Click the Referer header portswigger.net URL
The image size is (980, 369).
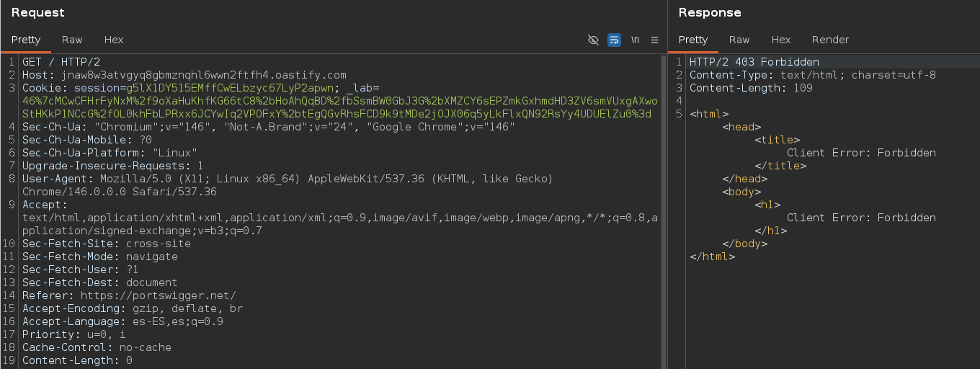[158, 295]
